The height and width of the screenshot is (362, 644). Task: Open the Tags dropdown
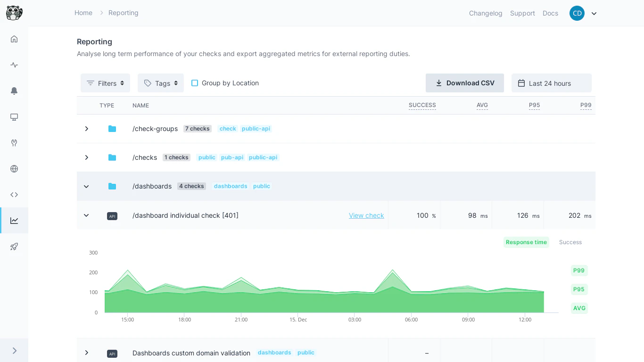[161, 83]
